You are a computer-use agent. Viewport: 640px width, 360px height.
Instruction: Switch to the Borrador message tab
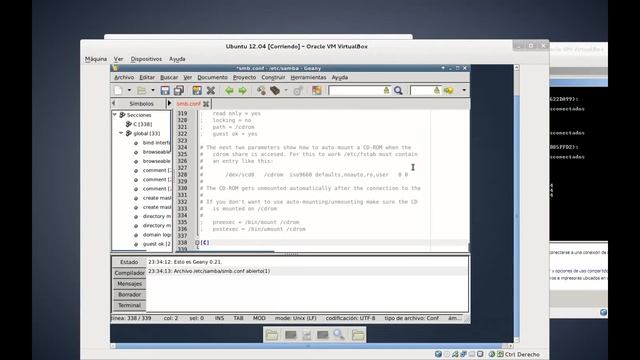point(129,294)
